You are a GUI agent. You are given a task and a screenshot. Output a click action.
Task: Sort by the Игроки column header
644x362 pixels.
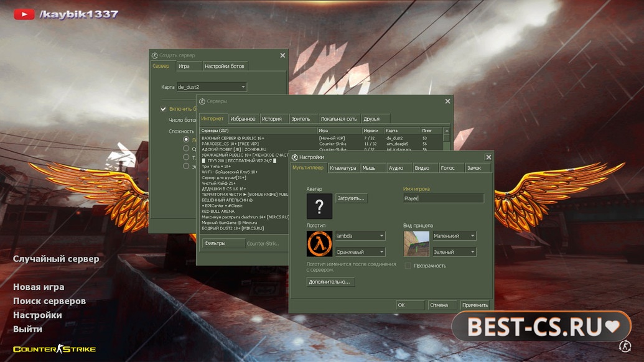coord(373,131)
